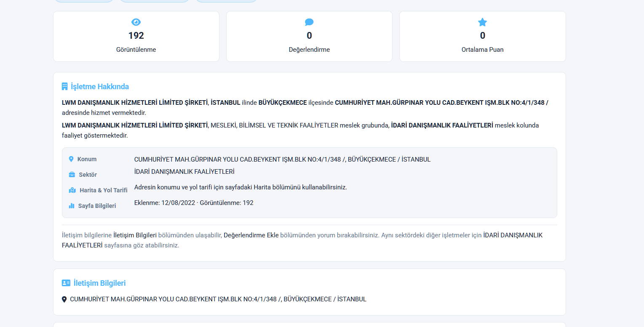
Task: Click the Harita & Yol Tarifi row label
Action: (104, 190)
